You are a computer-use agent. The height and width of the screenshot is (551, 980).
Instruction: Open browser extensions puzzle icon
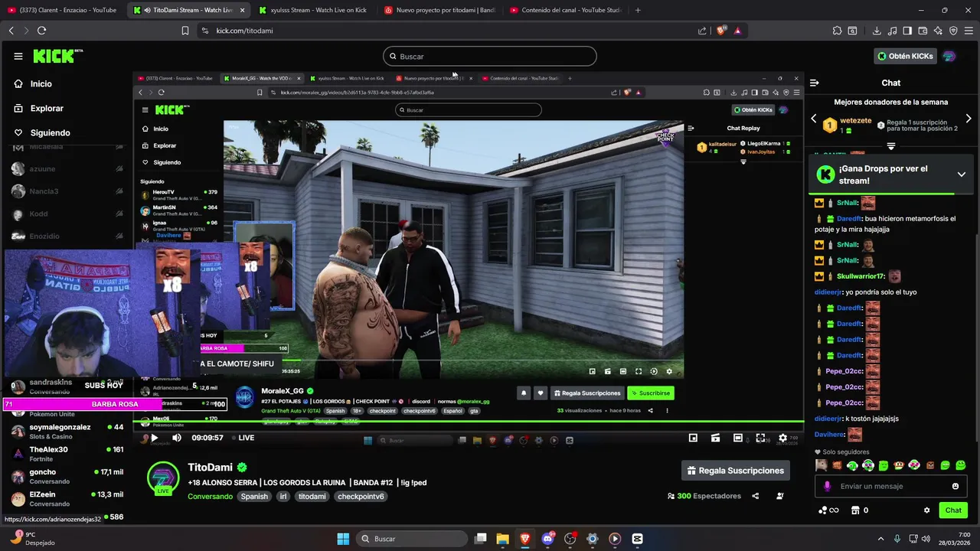pos(837,31)
